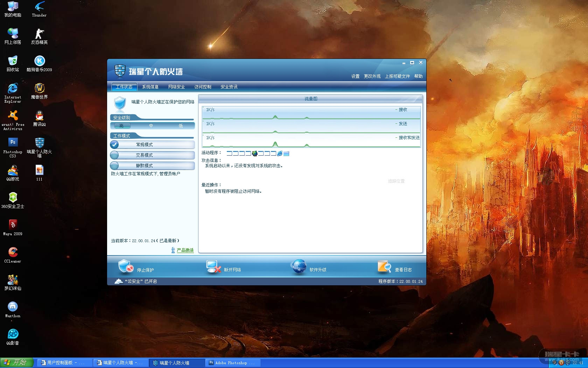
Task: Click the 程序版本 status bar text
Action: tap(400, 281)
